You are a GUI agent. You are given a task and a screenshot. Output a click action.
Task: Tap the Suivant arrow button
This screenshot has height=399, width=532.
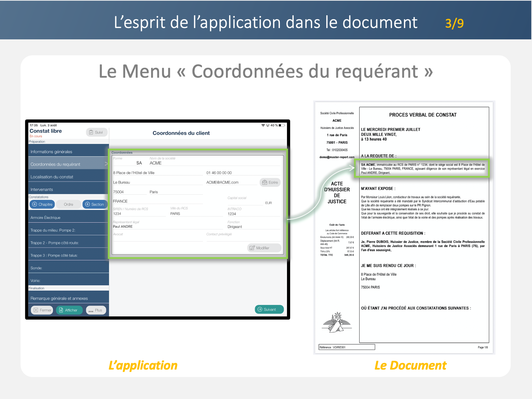coord(269,309)
